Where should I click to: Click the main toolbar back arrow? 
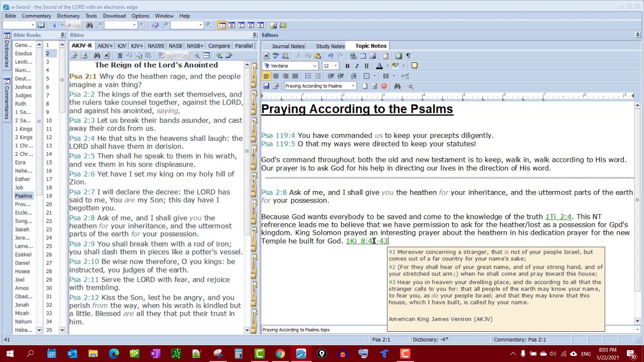[x=54, y=25]
